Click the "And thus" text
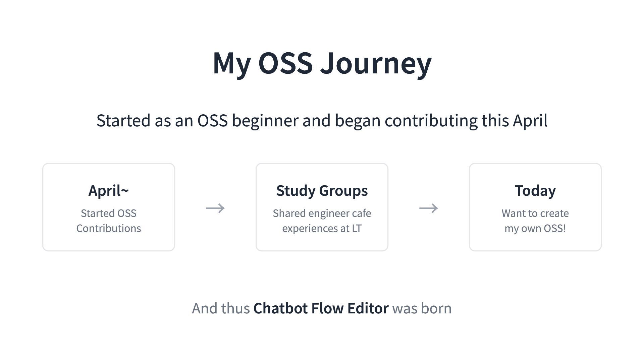Screen dimensions: 644x362 click(x=221, y=308)
